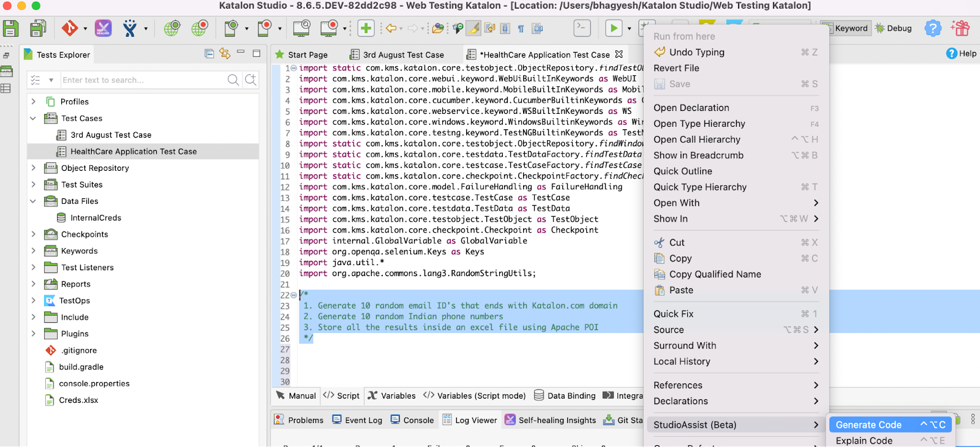Click the Spy Mobile phone icon
The height and width of the screenshot is (447, 980).
tap(231, 28)
